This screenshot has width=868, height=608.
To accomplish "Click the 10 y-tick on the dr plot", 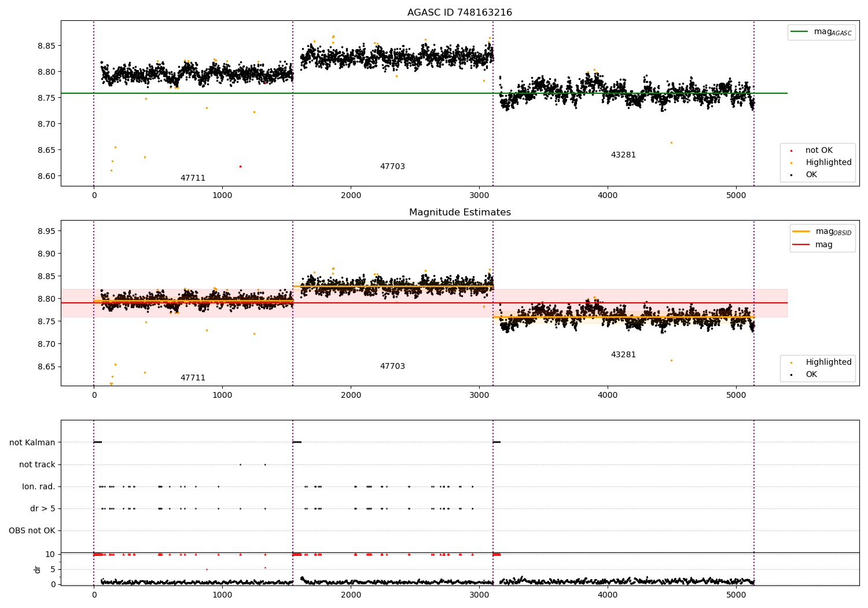I will coord(50,554).
